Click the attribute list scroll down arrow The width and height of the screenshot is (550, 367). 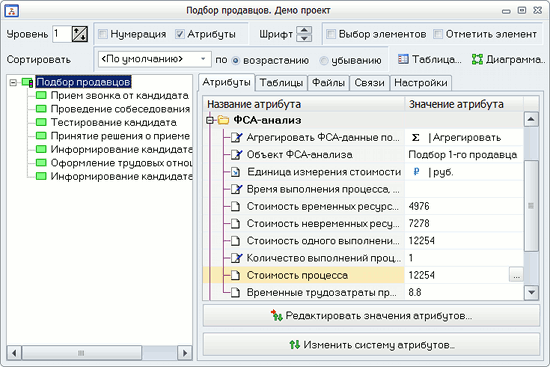tap(531, 292)
